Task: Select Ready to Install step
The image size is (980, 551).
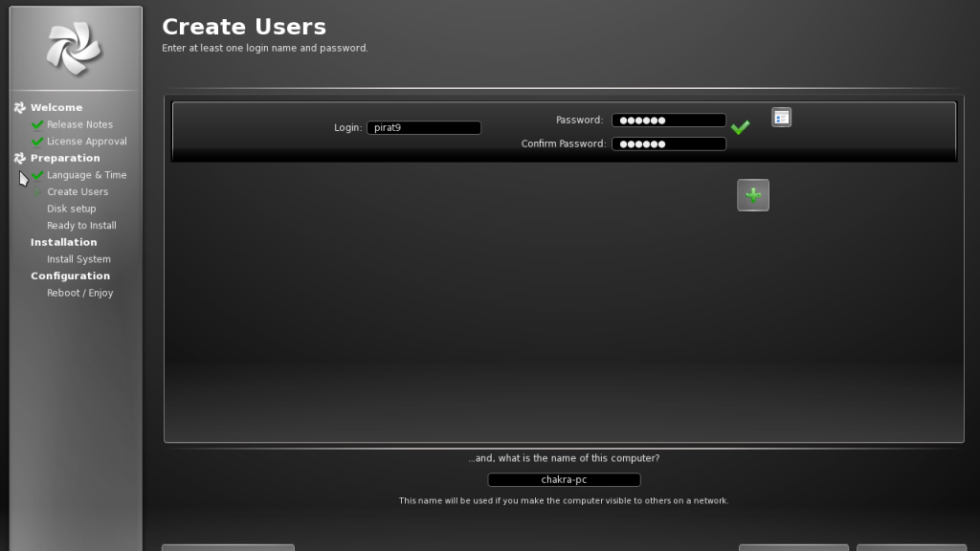Action: click(x=81, y=226)
